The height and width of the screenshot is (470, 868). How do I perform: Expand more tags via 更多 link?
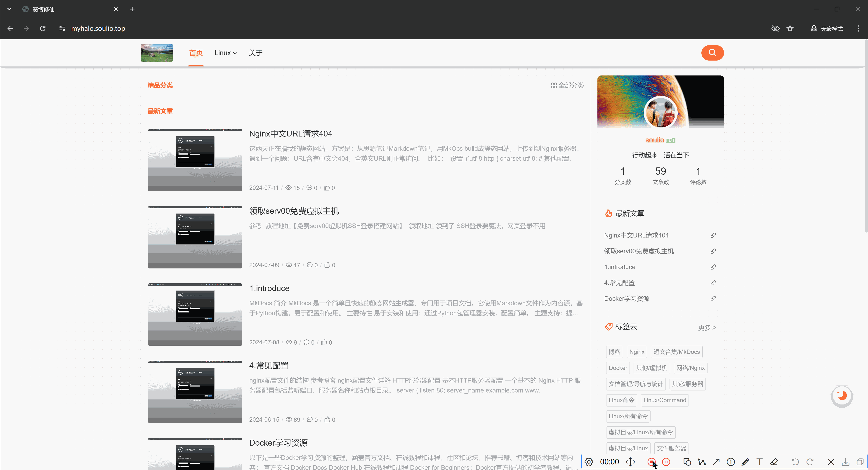[x=707, y=327]
